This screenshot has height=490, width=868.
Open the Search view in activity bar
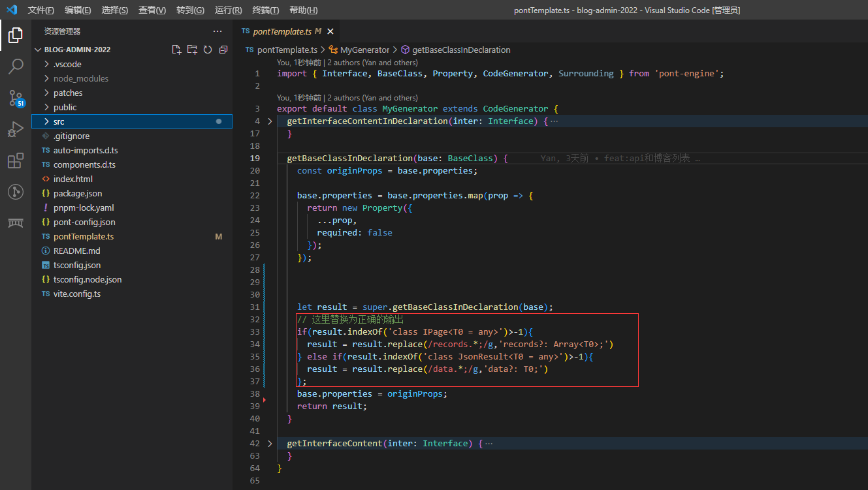point(16,66)
